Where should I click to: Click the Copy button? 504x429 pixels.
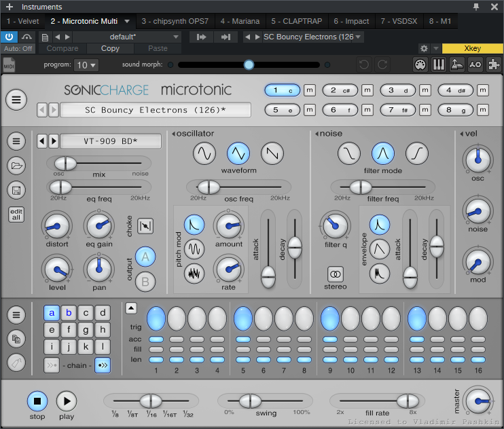point(110,49)
